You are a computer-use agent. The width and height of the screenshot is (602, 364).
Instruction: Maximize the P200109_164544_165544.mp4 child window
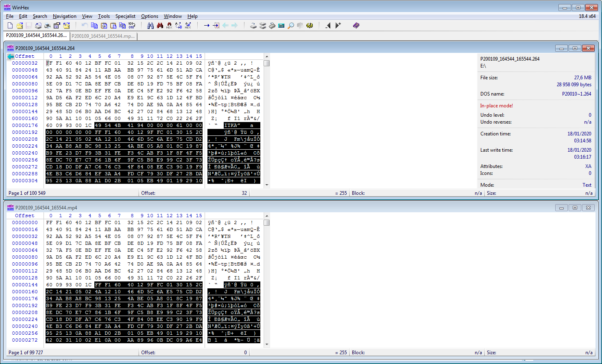575,208
